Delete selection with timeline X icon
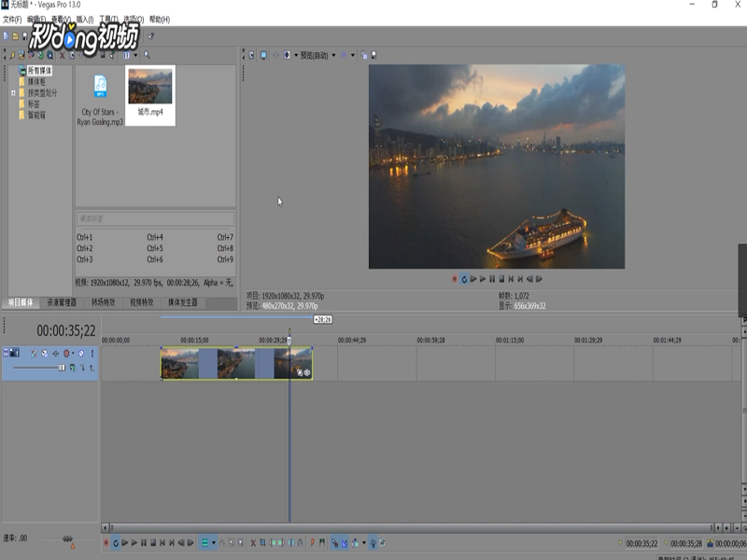Viewport: 747px width, 560px height. click(253, 543)
